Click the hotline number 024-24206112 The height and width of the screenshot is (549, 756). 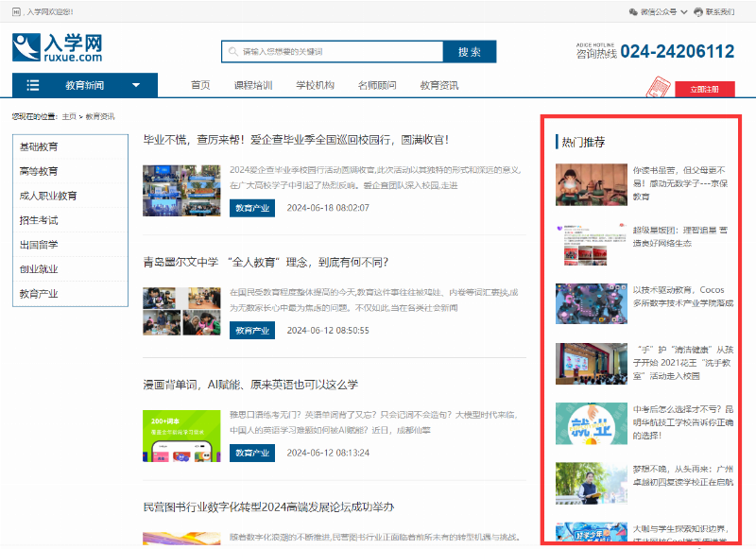(677, 52)
